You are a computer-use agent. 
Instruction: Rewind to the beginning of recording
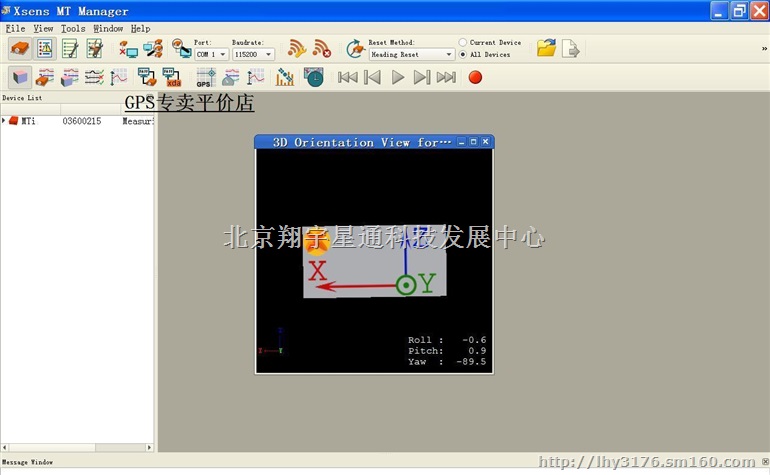pyautogui.click(x=348, y=77)
